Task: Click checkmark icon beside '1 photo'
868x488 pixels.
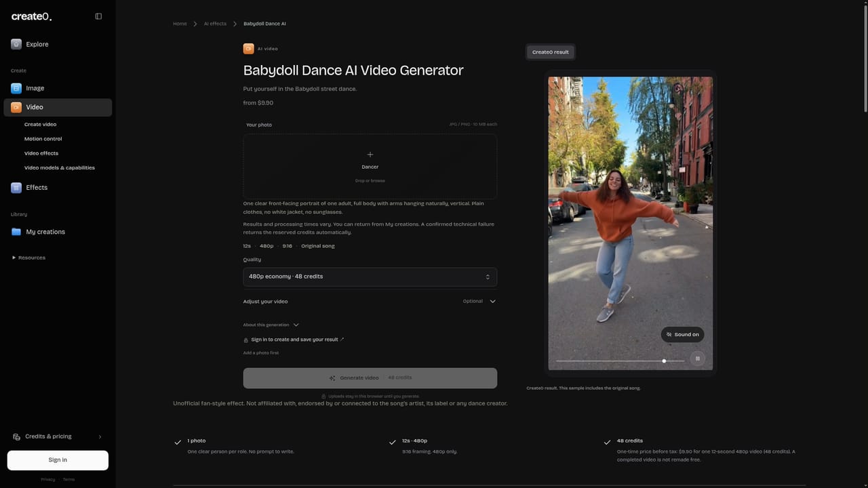Action: [x=178, y=442]
